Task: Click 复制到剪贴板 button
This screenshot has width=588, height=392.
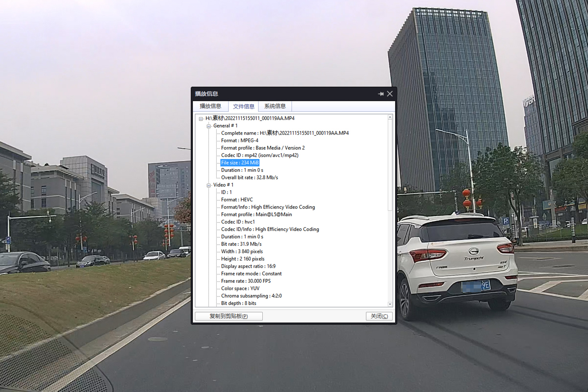Action: click(x=229, y=316)
